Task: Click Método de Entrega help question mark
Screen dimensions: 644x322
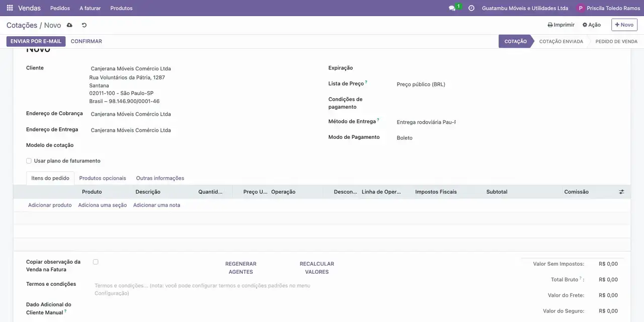Action: [378, 120]
